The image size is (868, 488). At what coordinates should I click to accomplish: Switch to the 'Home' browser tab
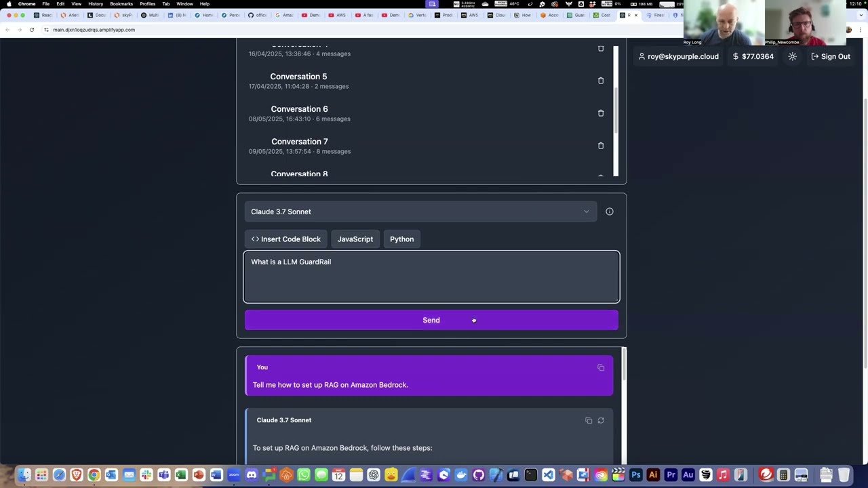(x=204, y=15)
